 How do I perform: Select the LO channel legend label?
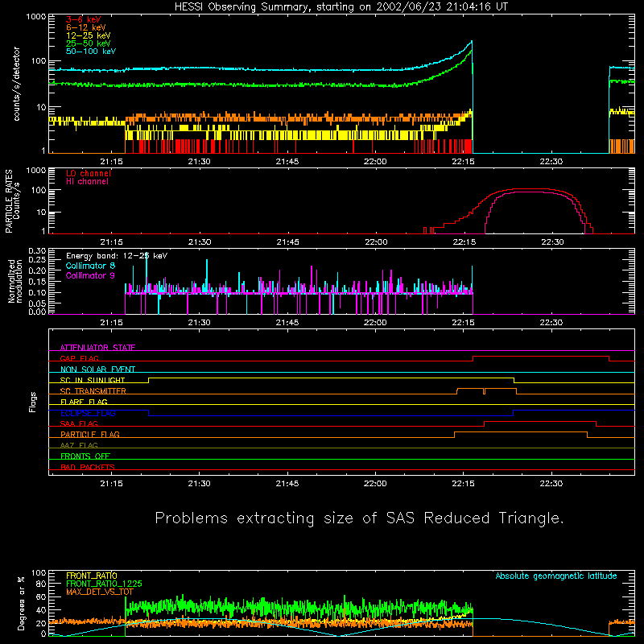click(x=89, y=173)
